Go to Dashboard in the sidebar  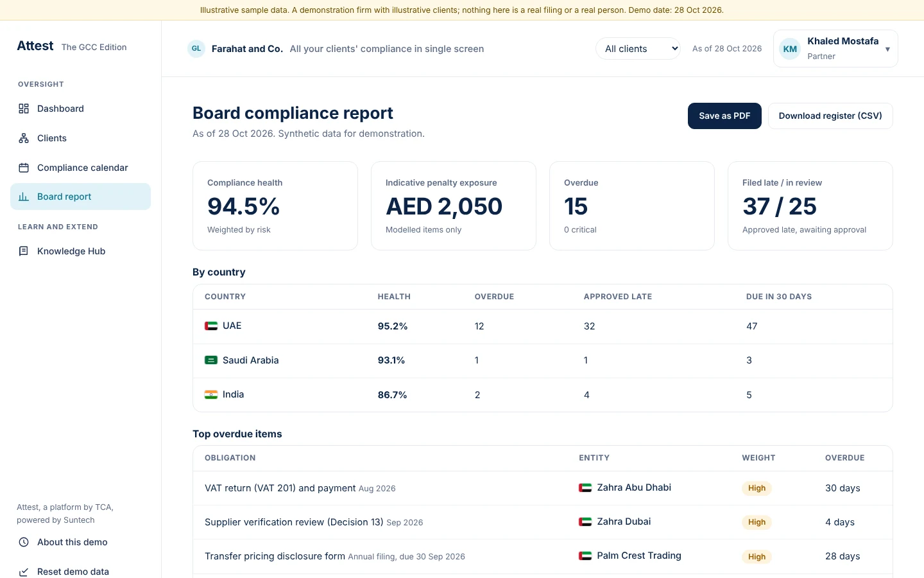80,109
